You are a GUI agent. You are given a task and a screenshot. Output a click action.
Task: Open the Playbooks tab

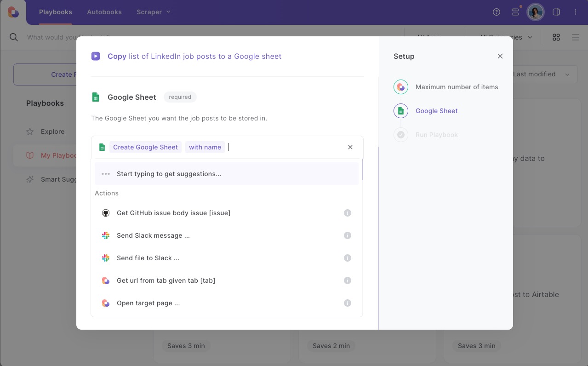(56, 12)
